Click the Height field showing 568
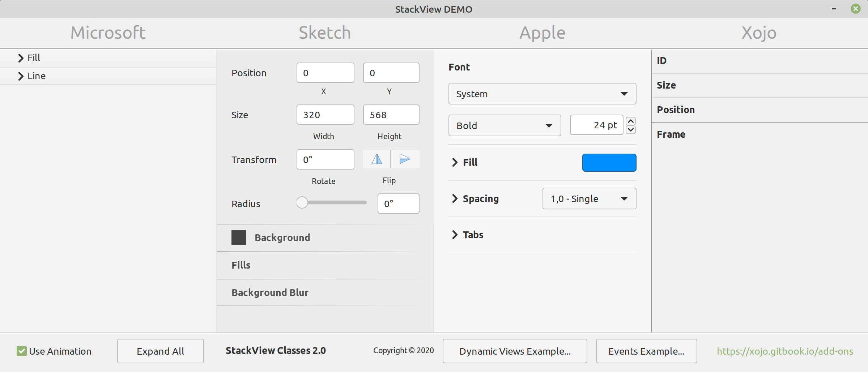 click(391, 115)
